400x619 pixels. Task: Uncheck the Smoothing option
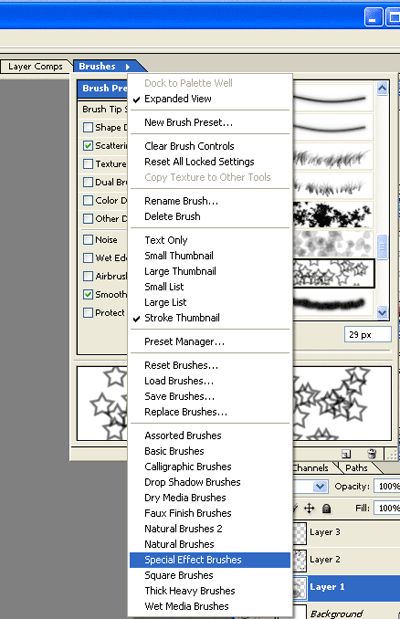click(x=88, y=294)
